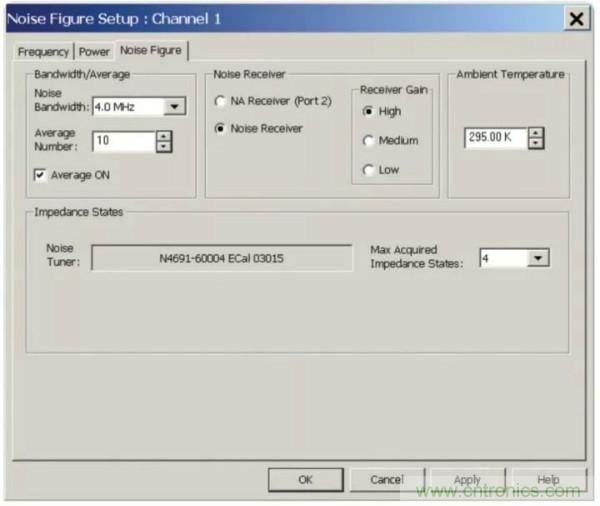Click the Ambient Temperature value field
Image resolution: width=600 pixels, height=506 pixels.
[x=494, y=138]
